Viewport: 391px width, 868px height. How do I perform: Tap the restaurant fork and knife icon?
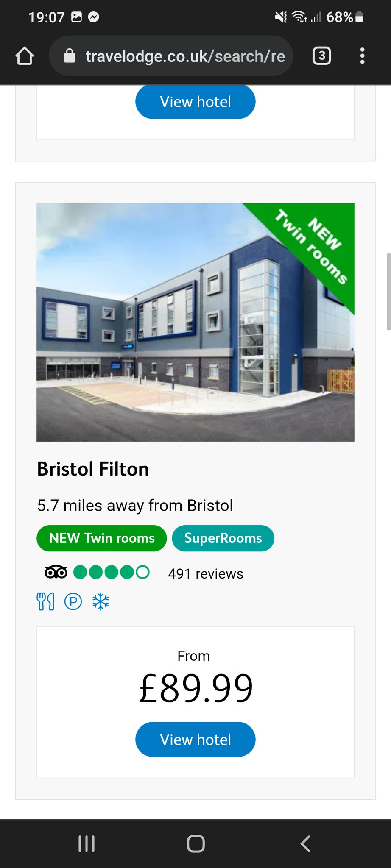[45, 601]
